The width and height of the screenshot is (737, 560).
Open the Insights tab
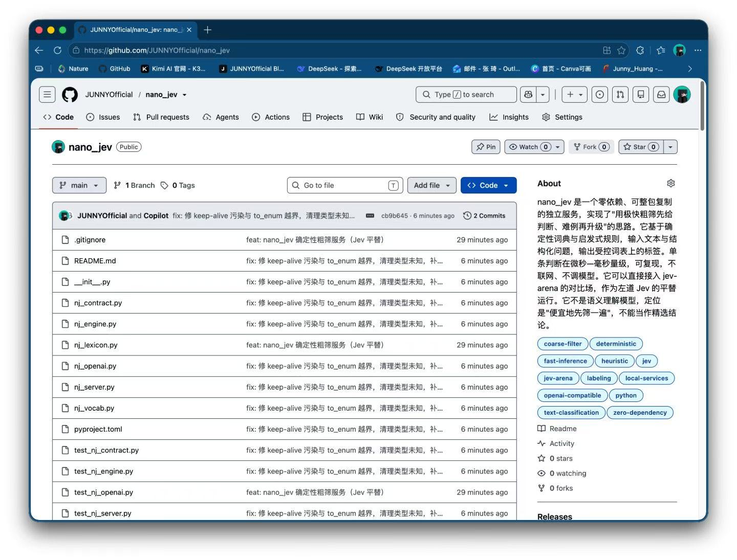click(x=509, y=117)
